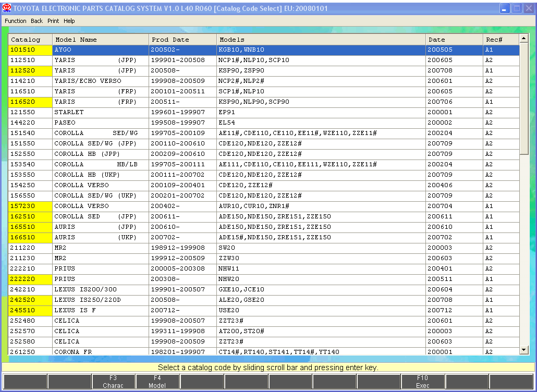Select catalog code 154250
The width and height of the screenshot is (537, 392).
pyautogui.click(x=264, y=185)
